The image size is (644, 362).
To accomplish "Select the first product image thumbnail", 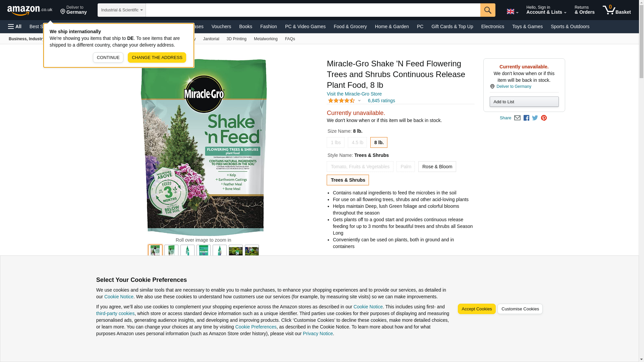I will tap(155, 251).
